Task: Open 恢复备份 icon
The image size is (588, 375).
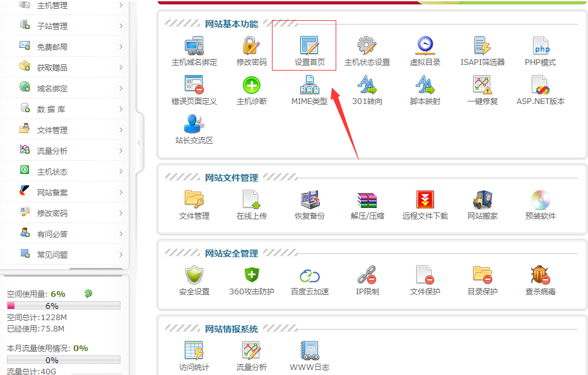Action: pyautogui.click(x=309, y=199)
